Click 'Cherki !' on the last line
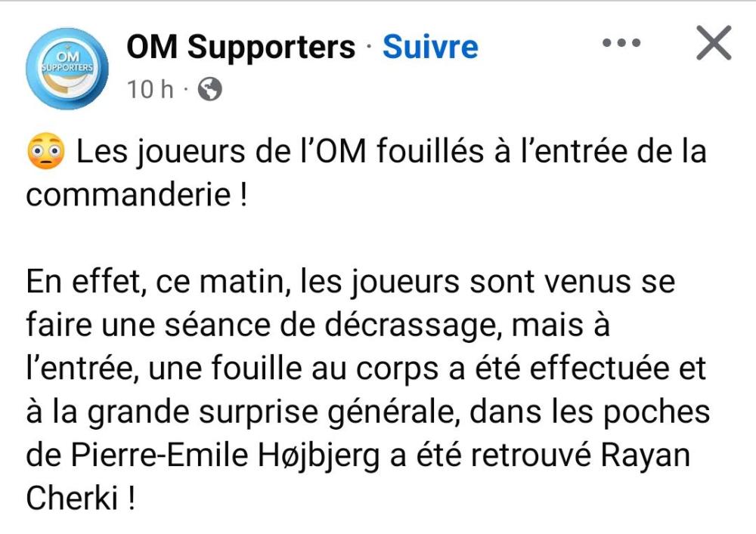The height and width of the screenshot is (534, 756). [x=81, y=499]
